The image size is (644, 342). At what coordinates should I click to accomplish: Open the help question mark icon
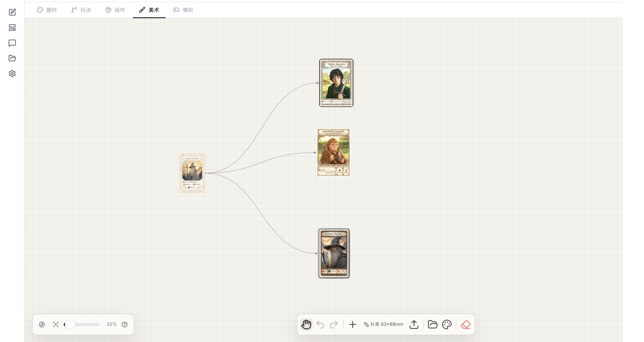coord(124,324)
